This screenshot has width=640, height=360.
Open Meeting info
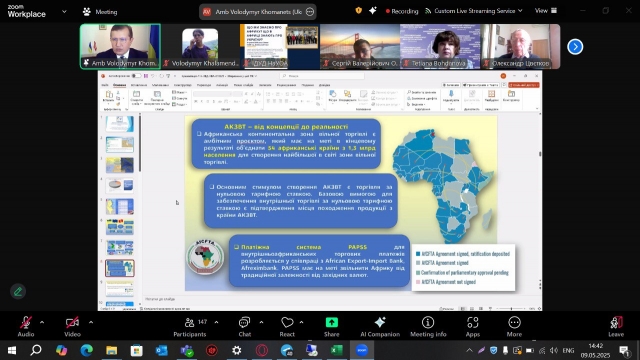click(x=428, y=327)
